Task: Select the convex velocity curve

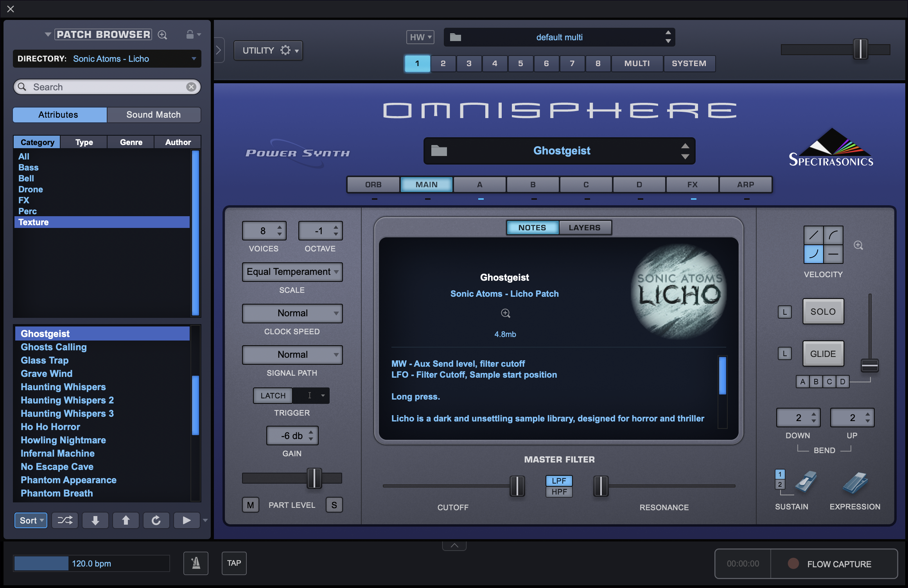Action: (833, 235)
